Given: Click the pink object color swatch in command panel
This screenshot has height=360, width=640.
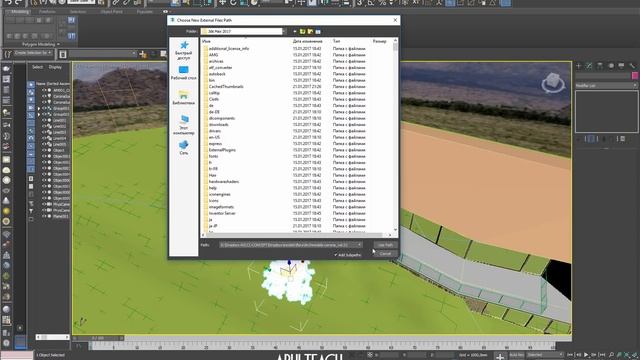Looking at the screenshot, I should (635, 76).
